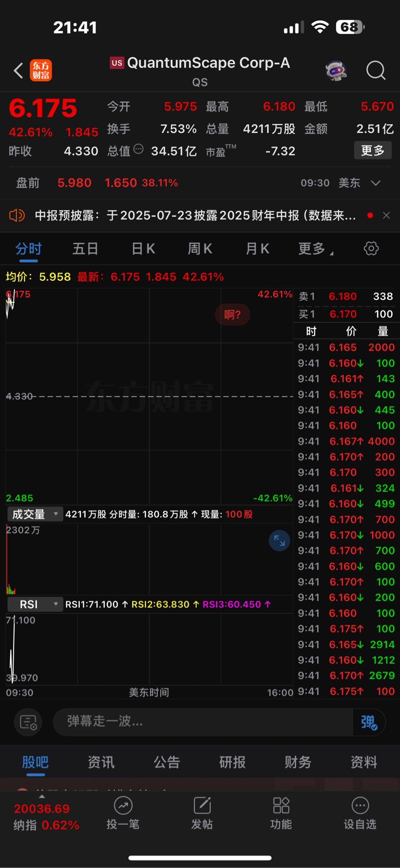Open danmaku settings icon left of input

28,722
